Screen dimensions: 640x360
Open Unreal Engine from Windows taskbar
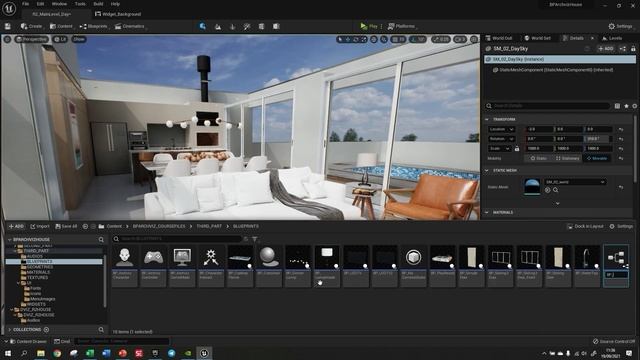pyautogui.click(x=204, y=353)
